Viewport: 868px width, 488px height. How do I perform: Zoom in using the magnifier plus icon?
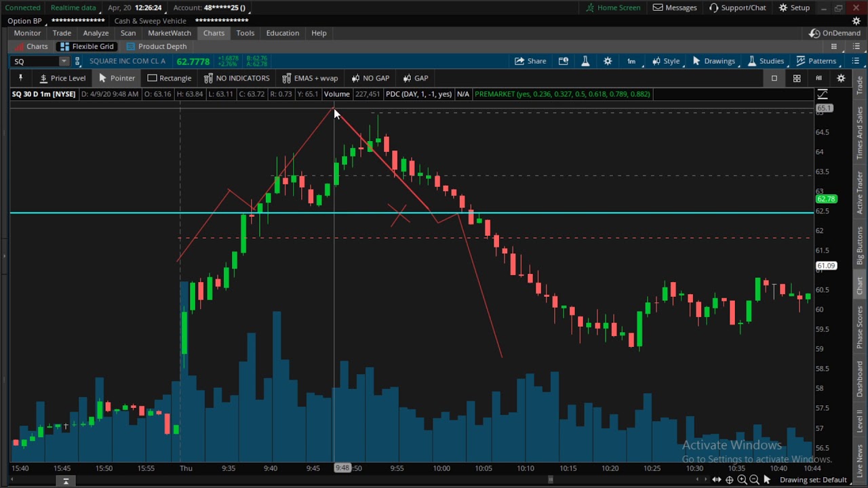pyautogui.click(x=742, y=480)
